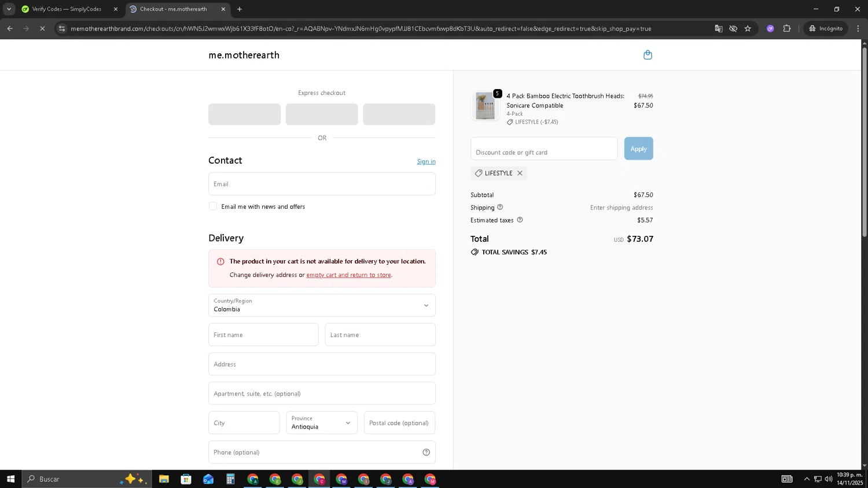Focus the Last name field

pyautogui.click(x=380, y=335)
